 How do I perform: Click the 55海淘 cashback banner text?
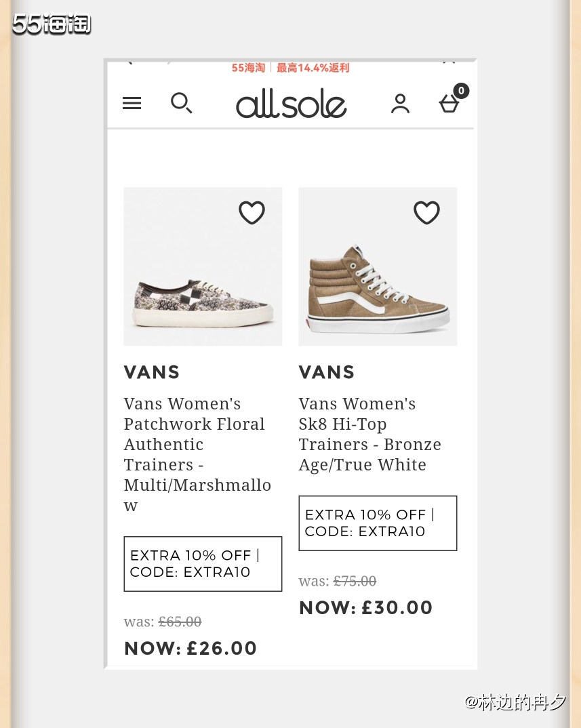tap(290, 68)
